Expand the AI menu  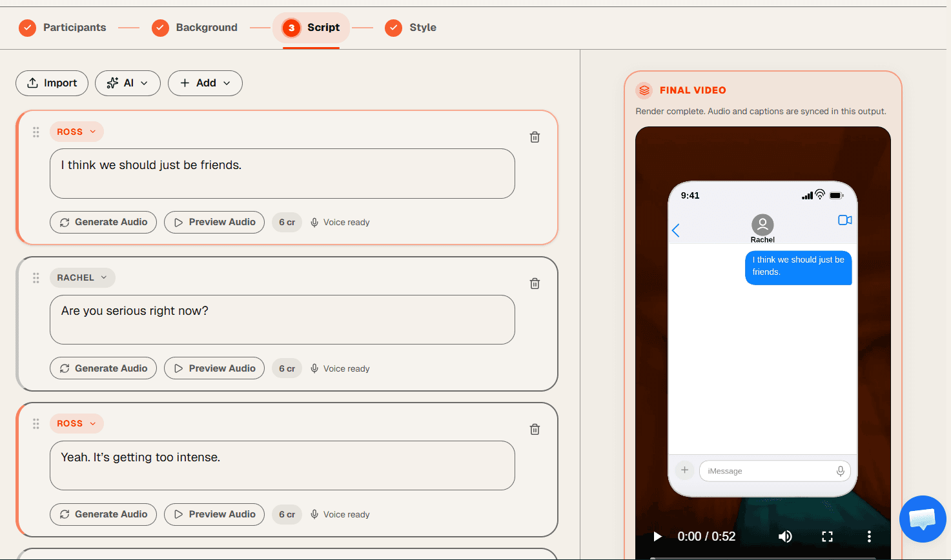pos(127,83)
